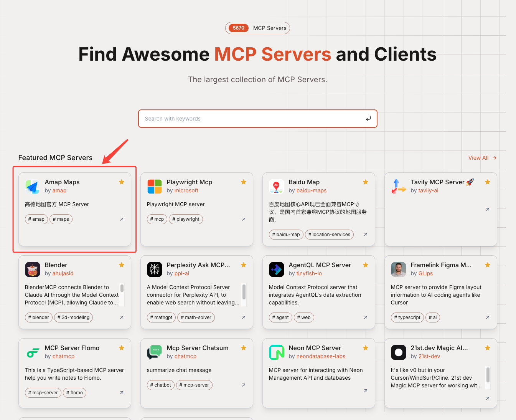This screenshot has height=420, width=516.
Task: Click the star icon on Blender card
Action: click(x=122, y=265)
